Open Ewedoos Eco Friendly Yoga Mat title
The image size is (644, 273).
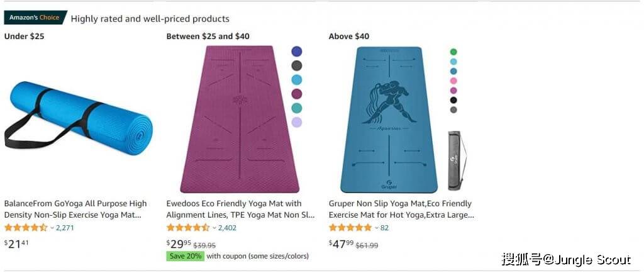pyautogui.click(x=240, y=209)
